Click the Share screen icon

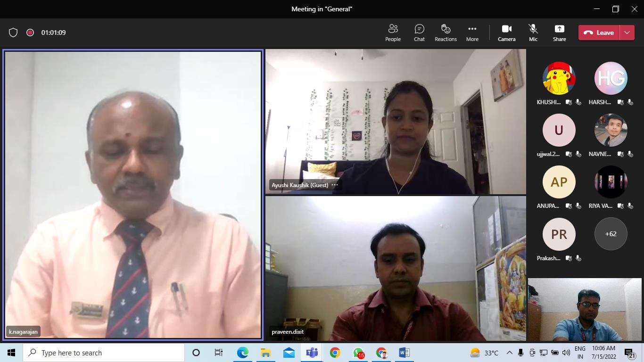[x=559, y=33]
